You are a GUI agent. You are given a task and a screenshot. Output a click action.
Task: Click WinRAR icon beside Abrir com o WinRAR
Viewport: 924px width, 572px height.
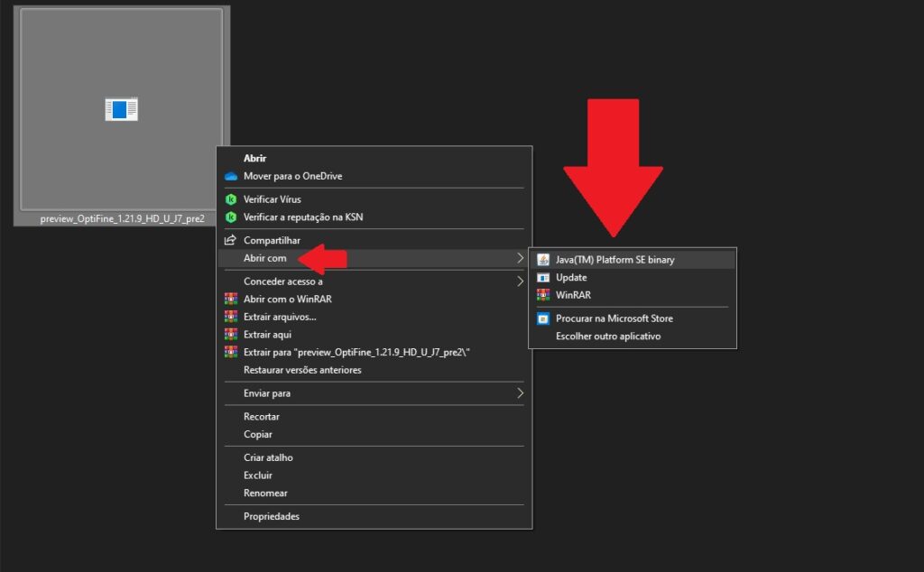[x=231, y=299]
